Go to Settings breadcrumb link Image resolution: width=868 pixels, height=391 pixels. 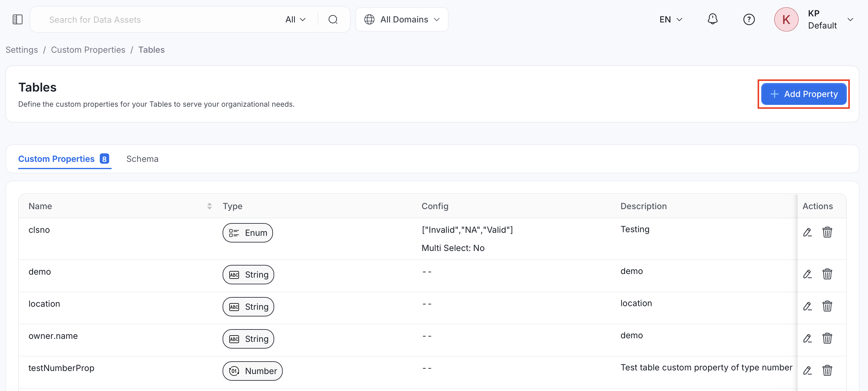pyautogui.click(x=22, y=50)
